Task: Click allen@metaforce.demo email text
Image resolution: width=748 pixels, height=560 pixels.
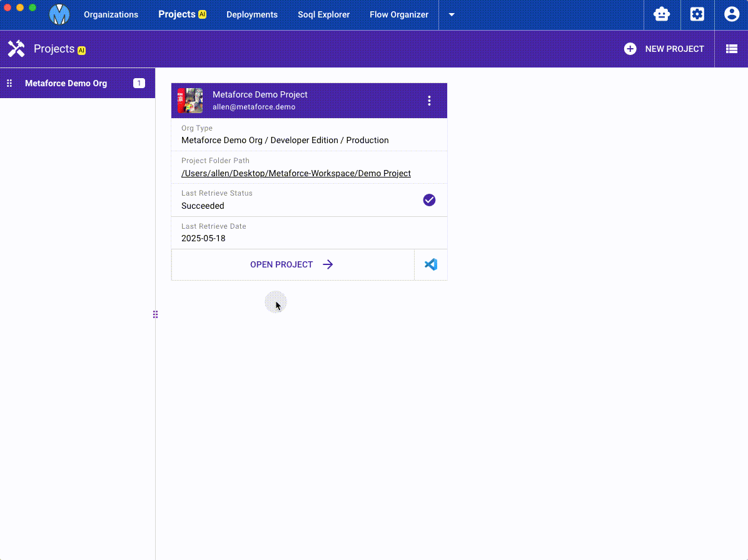Action: (254, 107)
